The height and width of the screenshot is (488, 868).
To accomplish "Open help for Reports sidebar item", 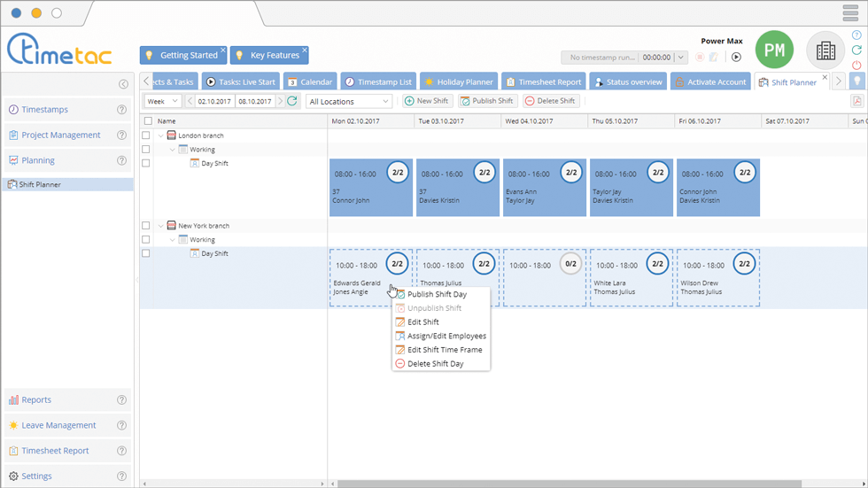I will 122,400.
